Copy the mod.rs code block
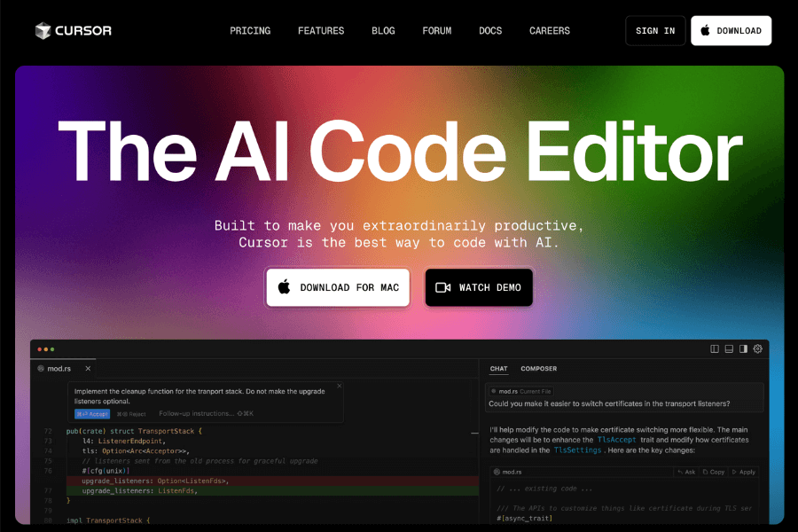 pos(714,472)
